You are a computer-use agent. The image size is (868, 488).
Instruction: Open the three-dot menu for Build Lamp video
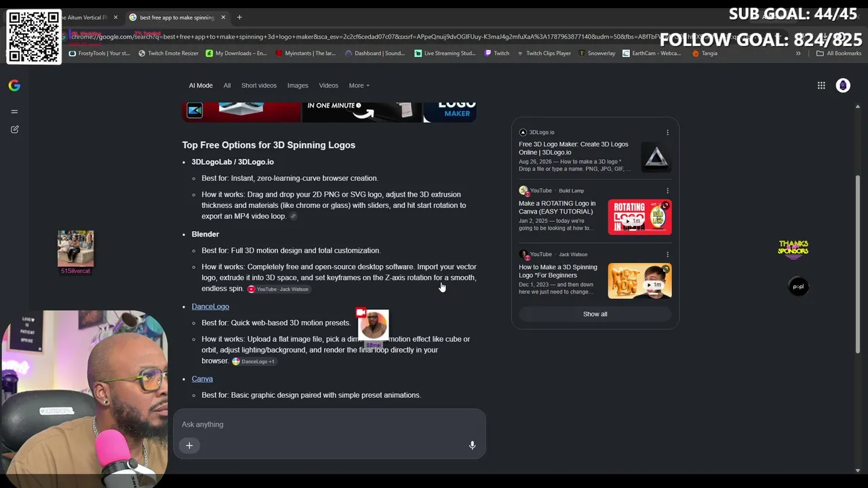(667, 190)
